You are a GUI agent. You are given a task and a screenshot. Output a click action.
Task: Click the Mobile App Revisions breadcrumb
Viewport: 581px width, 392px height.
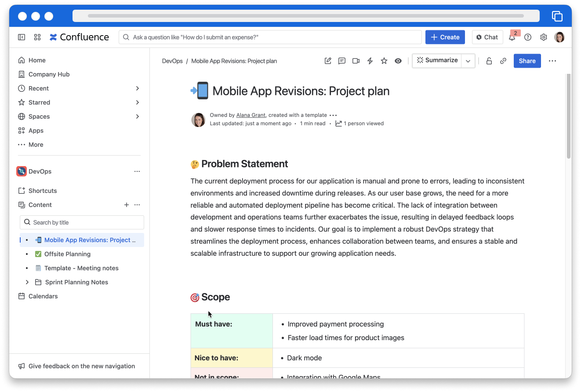coord(234,61)
